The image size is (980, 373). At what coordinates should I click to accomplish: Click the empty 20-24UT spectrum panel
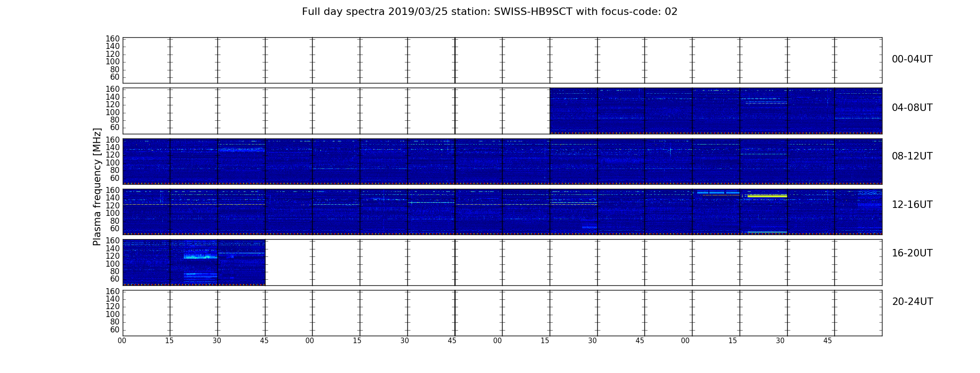pyautogui.click(x=502, y=313)
